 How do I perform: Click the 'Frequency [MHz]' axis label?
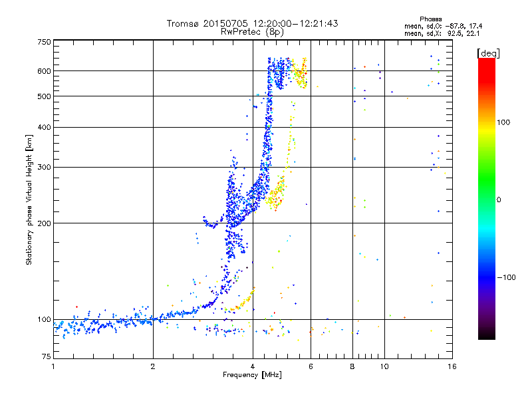click(x=252, y=375)
